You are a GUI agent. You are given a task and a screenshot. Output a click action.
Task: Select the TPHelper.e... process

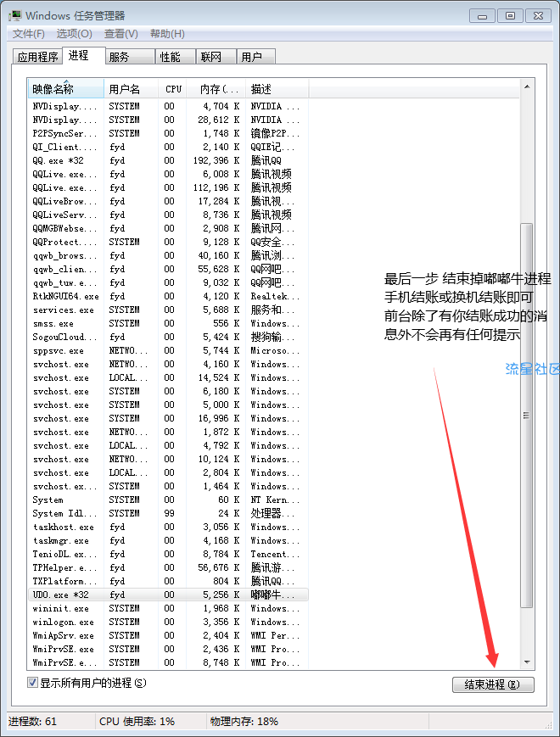click(x=168, y=567)
